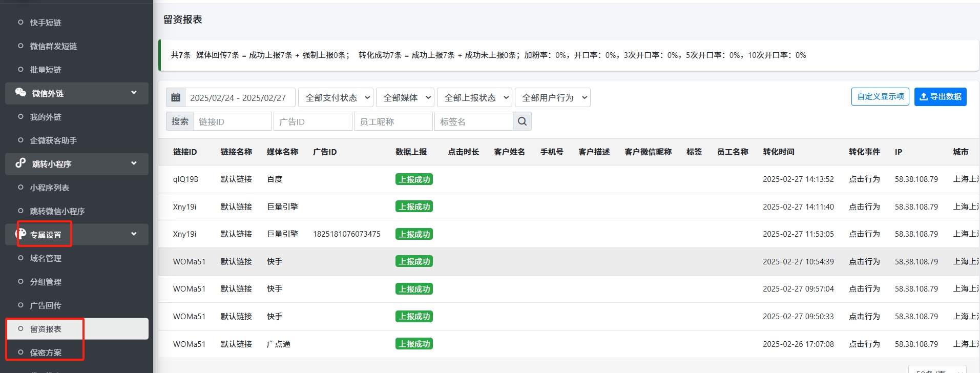The image size is (980, 373).
Task: Collapse the 微信外链 section chevron
Action: (x=134, y=93)
